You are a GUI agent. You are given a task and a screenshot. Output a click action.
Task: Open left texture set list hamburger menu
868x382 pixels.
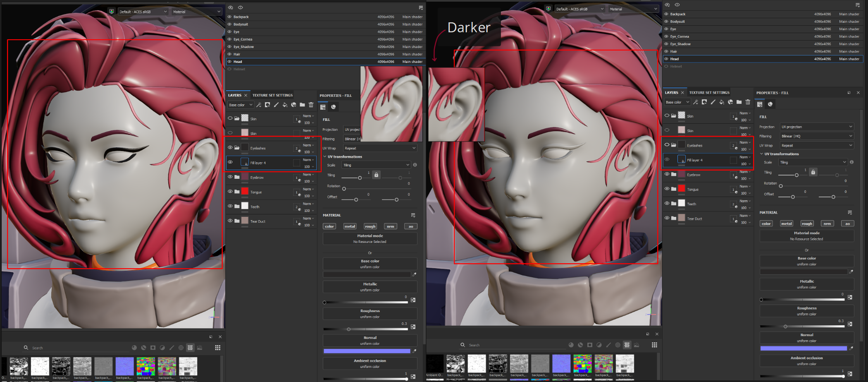pyautogui.click(x=421, y=7)
